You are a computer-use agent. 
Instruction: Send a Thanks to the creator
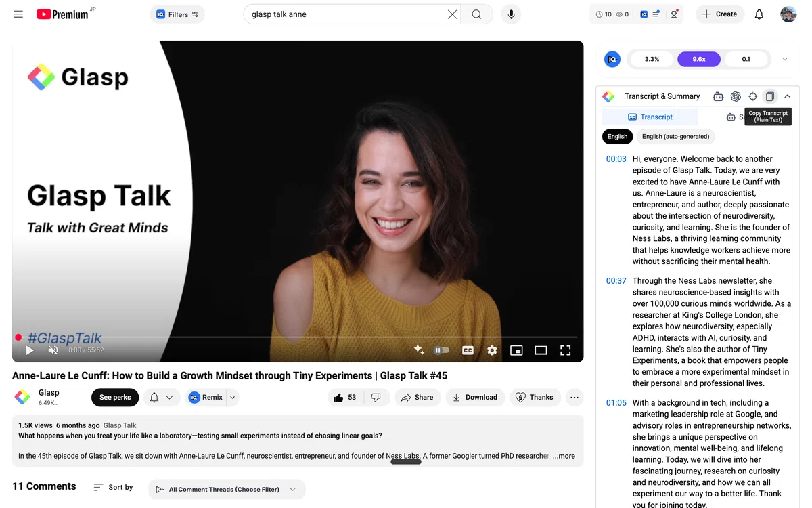(535, 398)
